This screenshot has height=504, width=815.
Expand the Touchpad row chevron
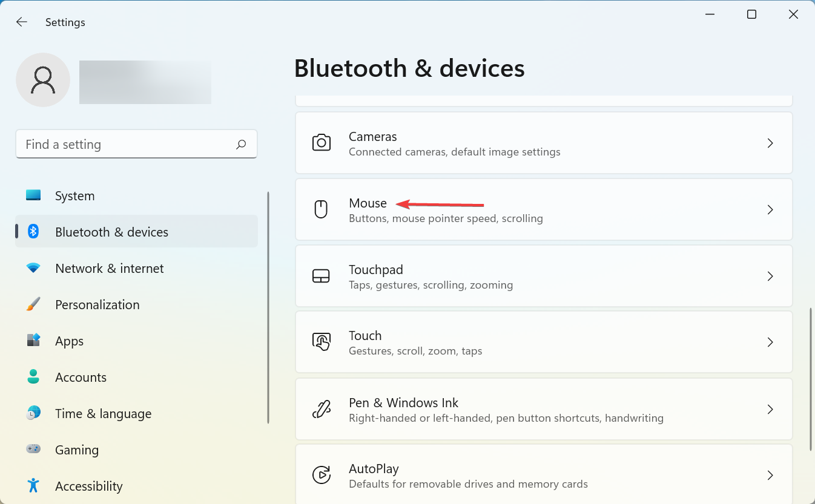[x=770, y=276]
